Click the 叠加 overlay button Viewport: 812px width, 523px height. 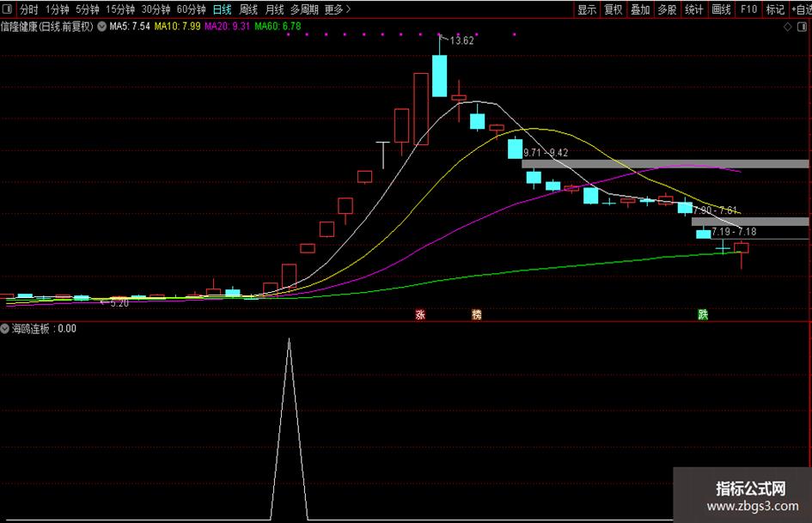(x=640, y=9)
